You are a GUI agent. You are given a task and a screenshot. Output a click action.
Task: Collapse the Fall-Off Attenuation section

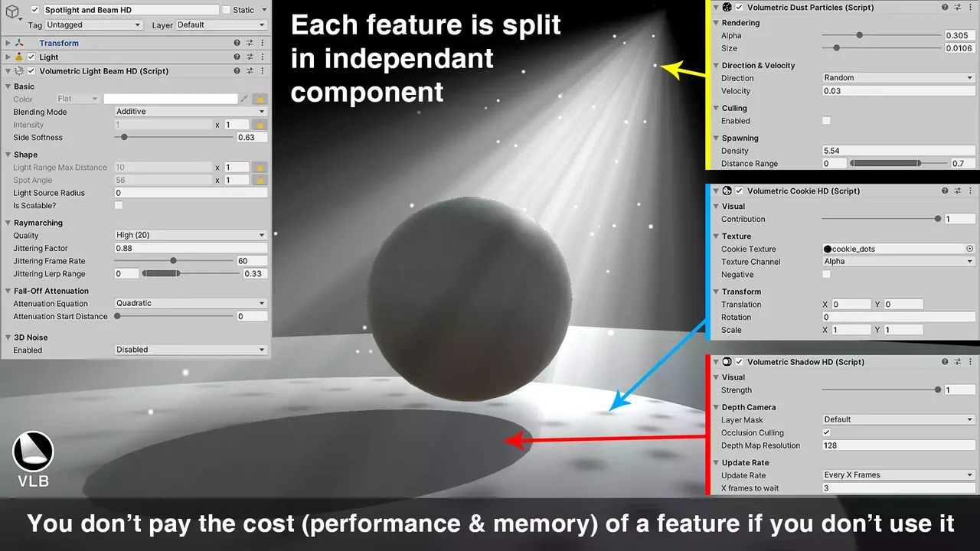(x=8, y=291)
